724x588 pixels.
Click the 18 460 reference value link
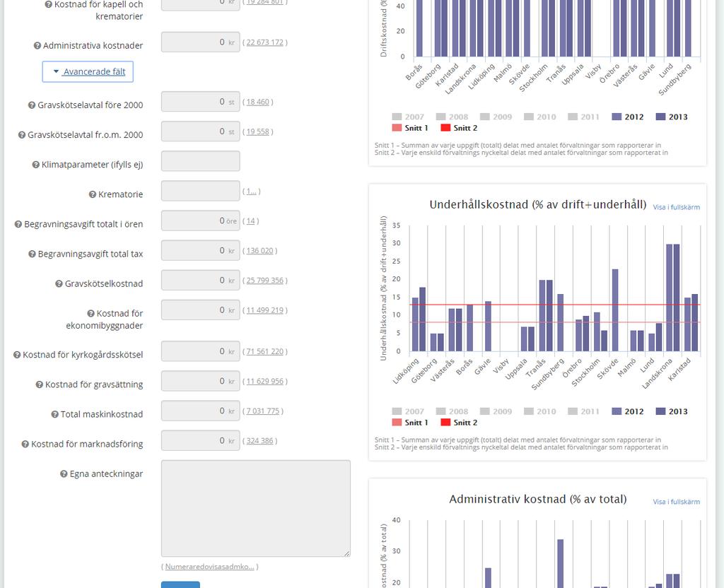[x=257, y=102]
